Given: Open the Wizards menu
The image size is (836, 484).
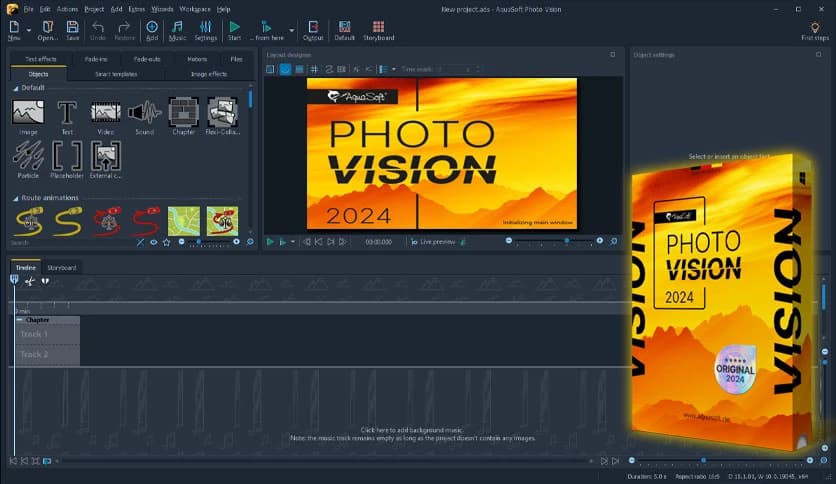Looking at the screenshot, I should point(162,9).
